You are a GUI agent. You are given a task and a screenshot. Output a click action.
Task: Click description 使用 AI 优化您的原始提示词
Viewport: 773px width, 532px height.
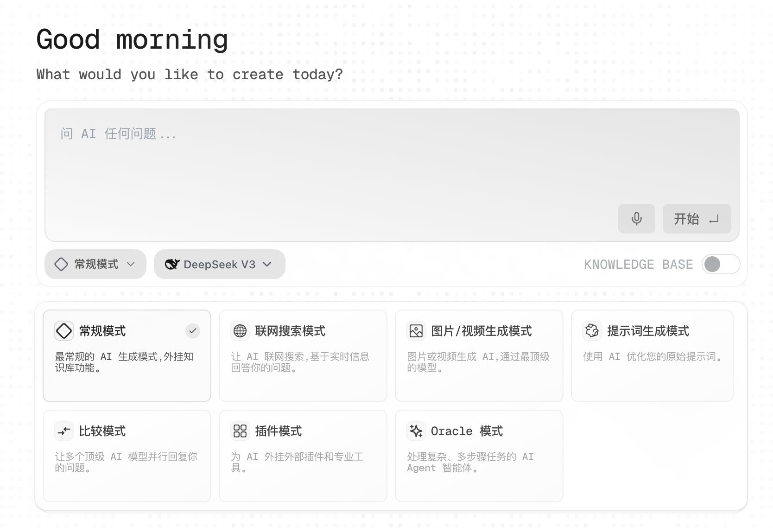click(653, 356)
